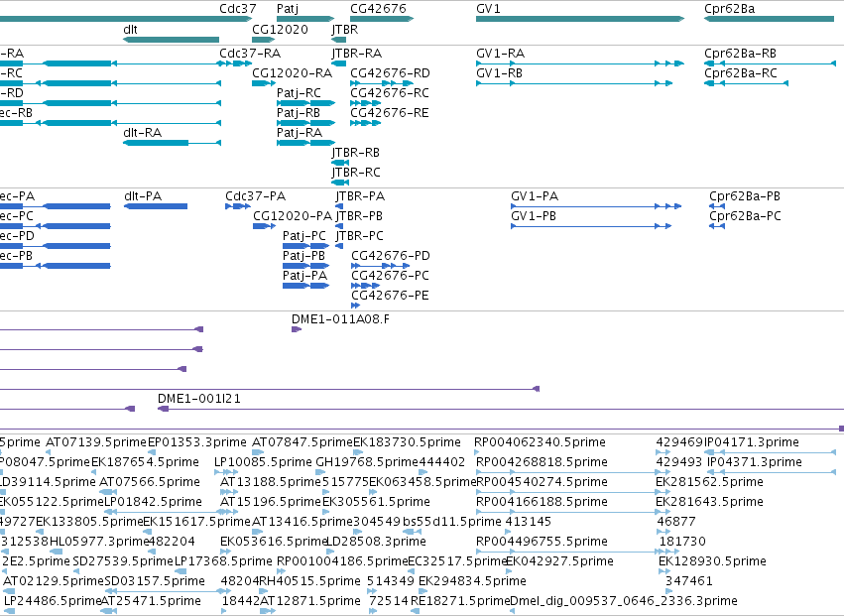Click EST label EK281562.5prime

(709, 482)
